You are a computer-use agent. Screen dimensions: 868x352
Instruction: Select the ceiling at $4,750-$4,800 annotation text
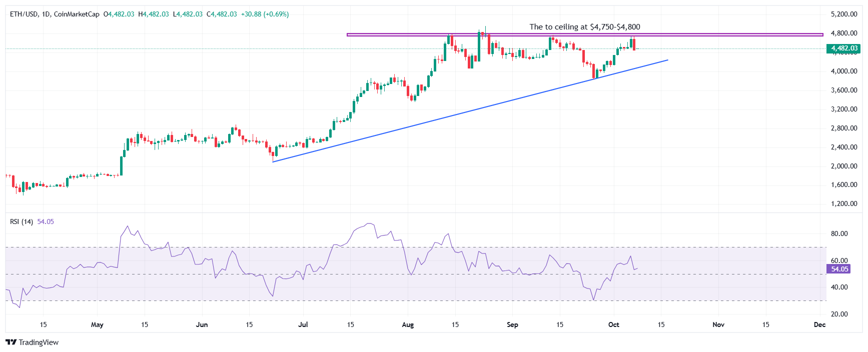[x=584, y=27]
